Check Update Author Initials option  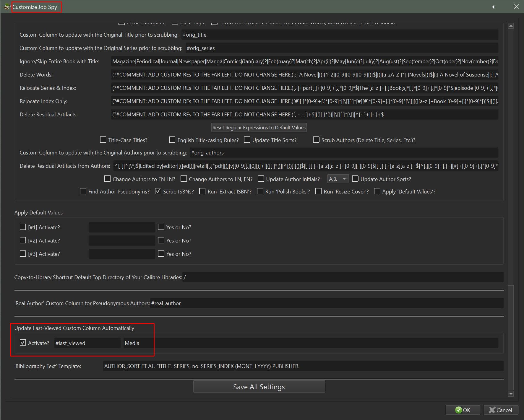[x=261, y=179]
